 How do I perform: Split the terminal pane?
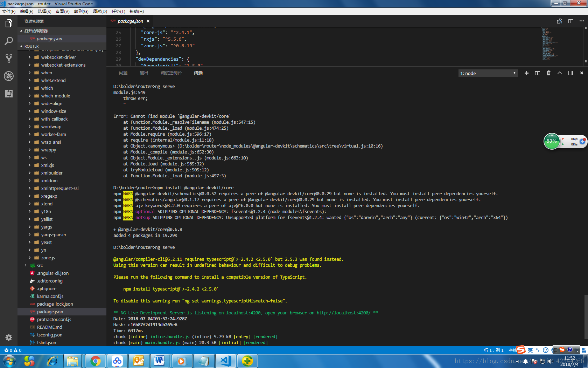tap(538, 73)
